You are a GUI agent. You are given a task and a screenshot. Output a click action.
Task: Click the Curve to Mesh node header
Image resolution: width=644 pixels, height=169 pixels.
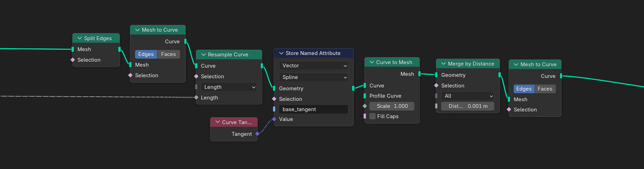point(396,62)
